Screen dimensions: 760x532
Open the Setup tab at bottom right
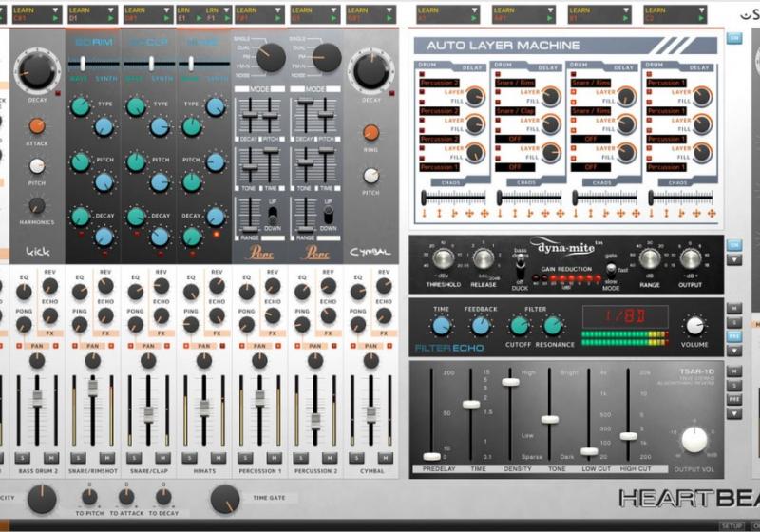731,525
